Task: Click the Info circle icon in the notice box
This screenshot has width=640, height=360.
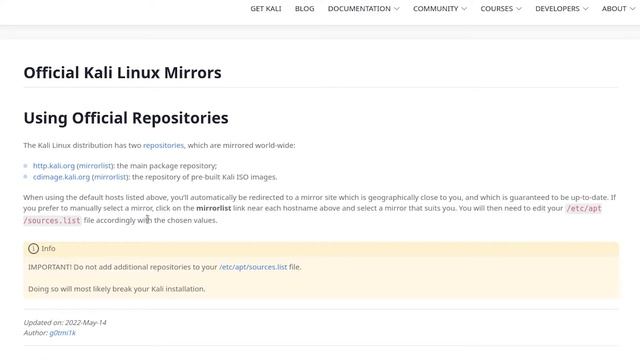Action: [x=33, y=249]
